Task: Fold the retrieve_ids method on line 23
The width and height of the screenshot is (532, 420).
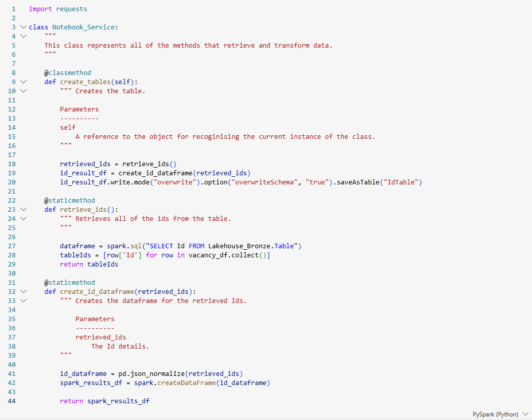Action: (23, 210)
